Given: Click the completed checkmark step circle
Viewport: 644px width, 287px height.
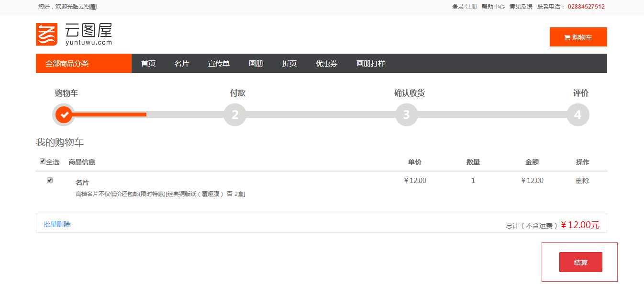Looking at the screenshot, I should tap(64, 115).
